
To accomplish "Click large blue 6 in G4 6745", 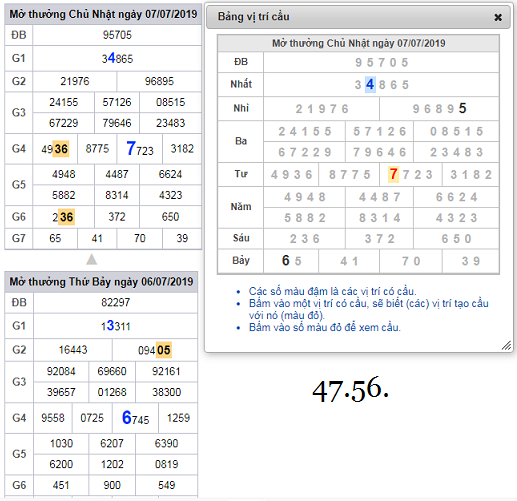I will click(x=127, y=417).
